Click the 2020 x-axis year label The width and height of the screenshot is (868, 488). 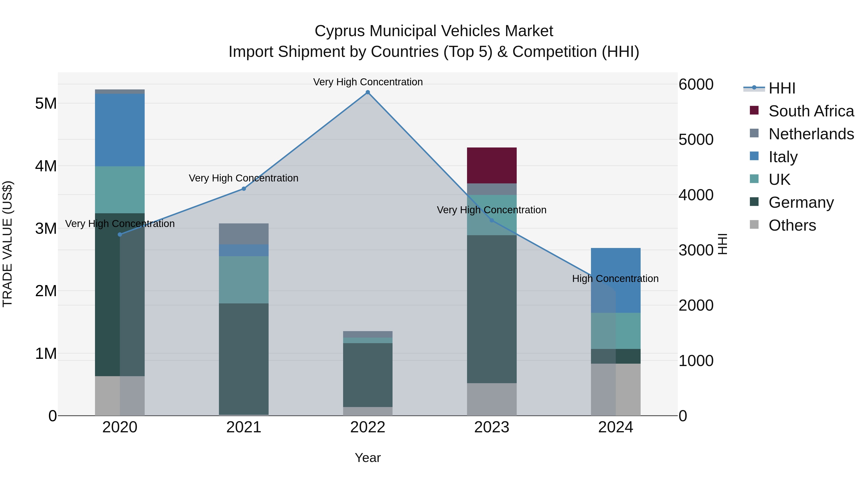click(120, 427)
